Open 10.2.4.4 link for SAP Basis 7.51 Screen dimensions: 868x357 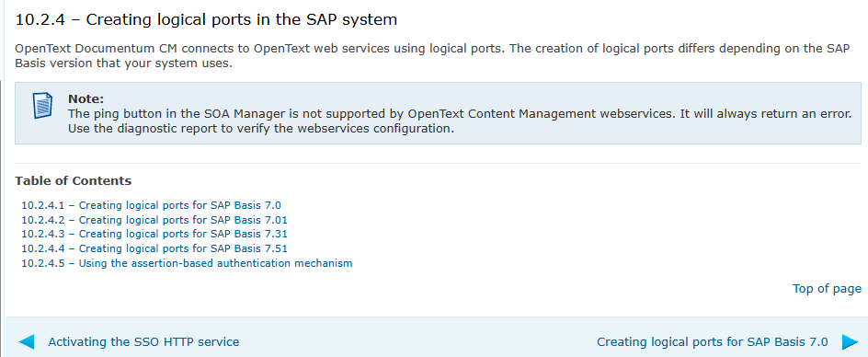[x=154, y=248]
